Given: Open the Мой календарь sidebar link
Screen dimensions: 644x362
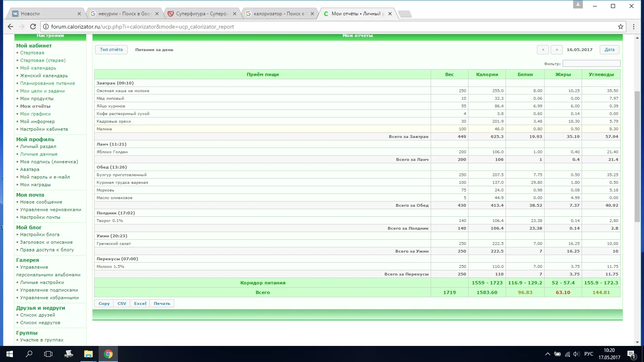Looking at the screenshot, I should (38, 68).
